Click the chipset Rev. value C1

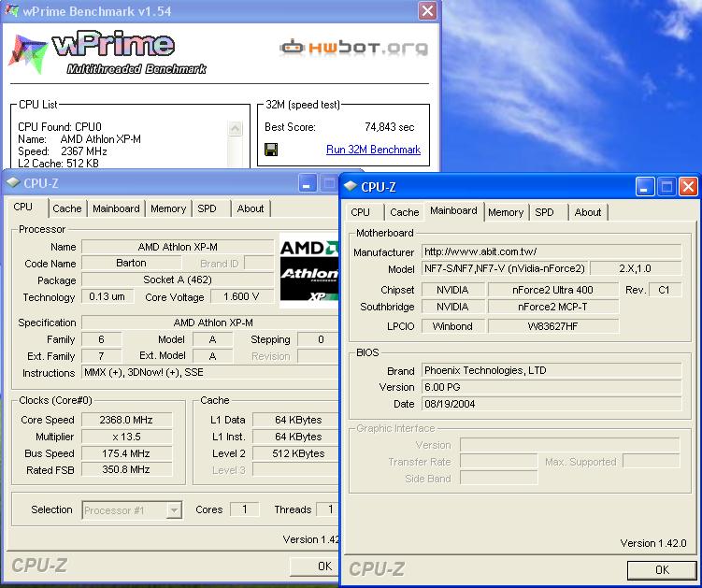(x=665, y=290)
